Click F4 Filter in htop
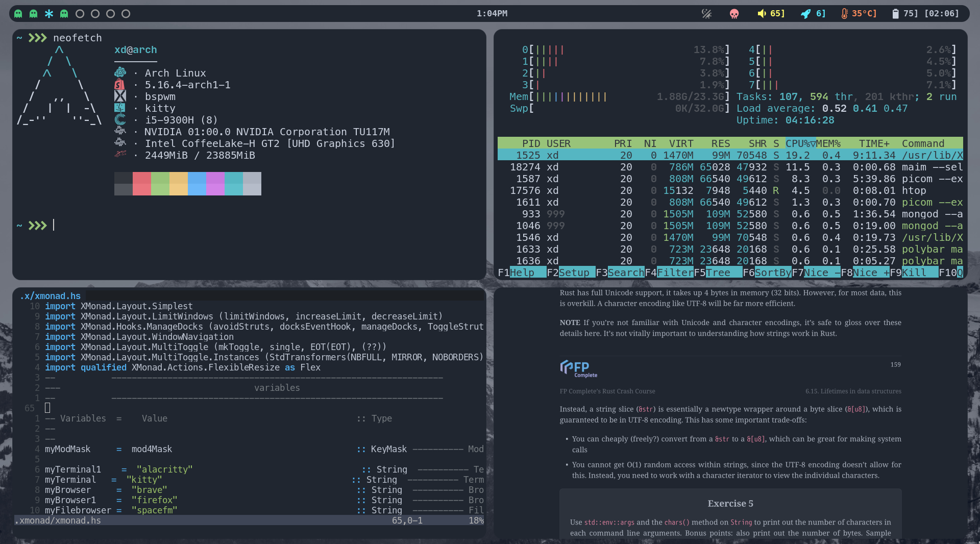 [x=669, y=273]
